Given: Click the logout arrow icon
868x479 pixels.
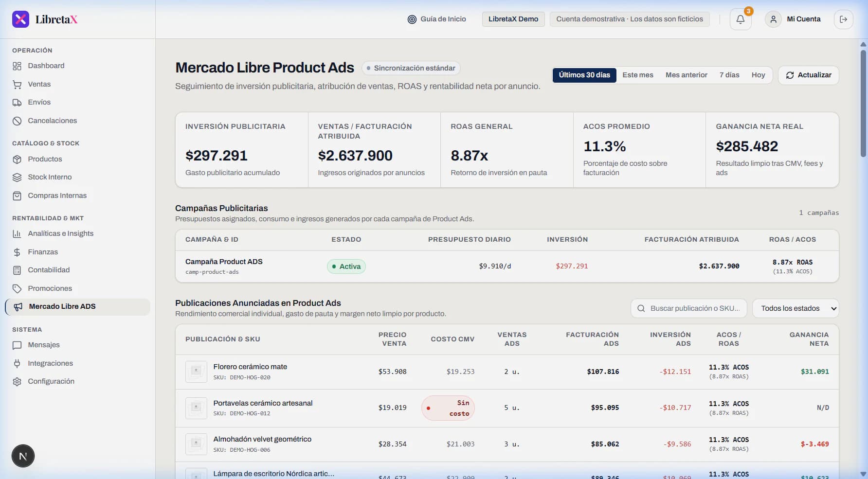Looking at the screenshot, I should click(x=844, y=19).
